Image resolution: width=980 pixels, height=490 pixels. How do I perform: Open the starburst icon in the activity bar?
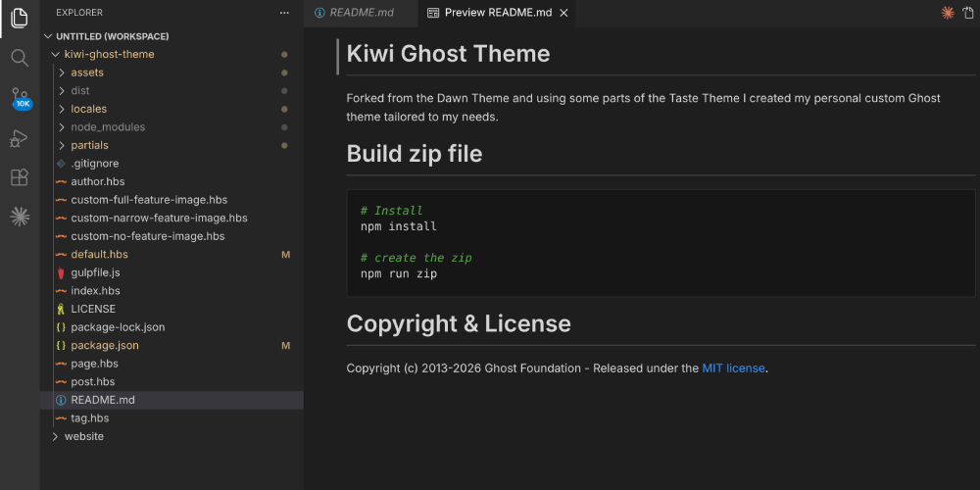20,217
